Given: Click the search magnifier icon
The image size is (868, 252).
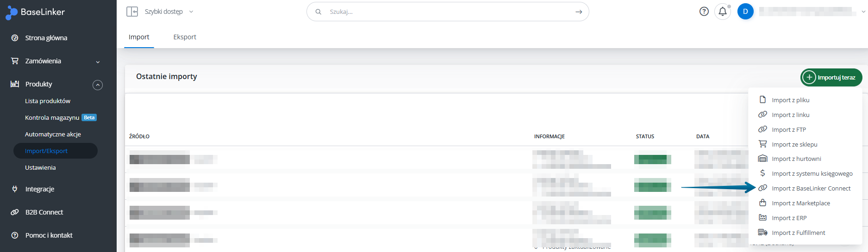Looking at the screenshot, I should tap(318, 12).
